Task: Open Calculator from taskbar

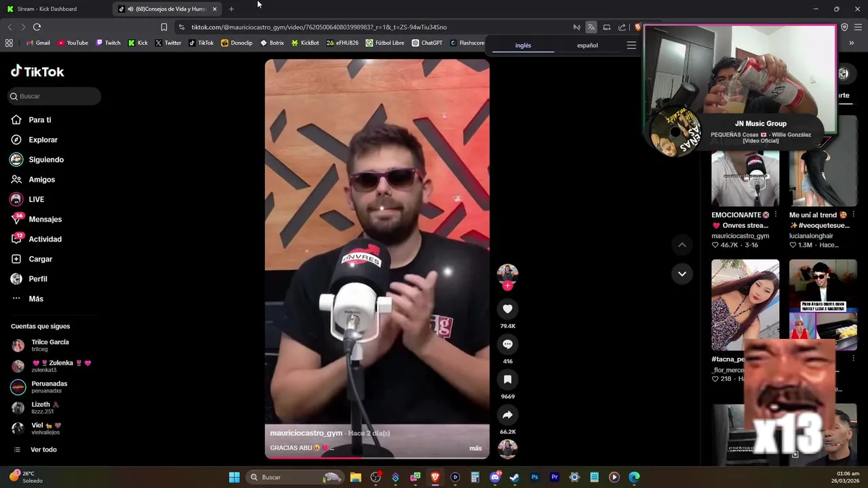Action: click(x=475, y=477)
